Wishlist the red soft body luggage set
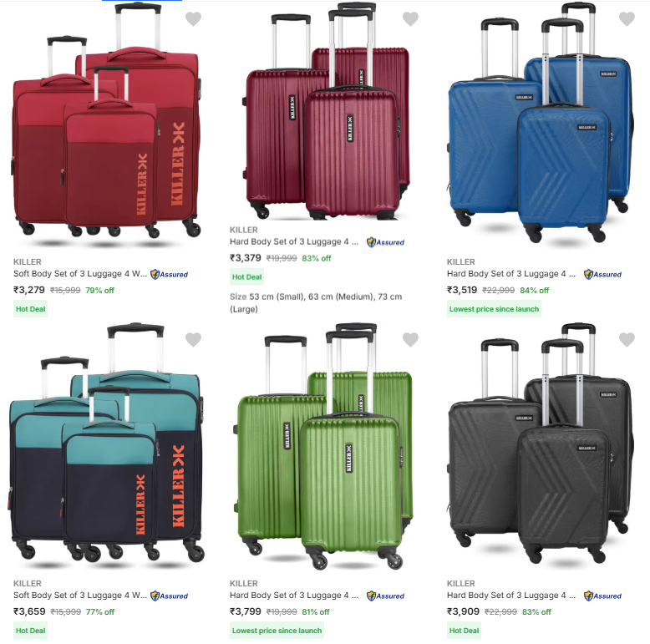 click(x=193, y=18)
